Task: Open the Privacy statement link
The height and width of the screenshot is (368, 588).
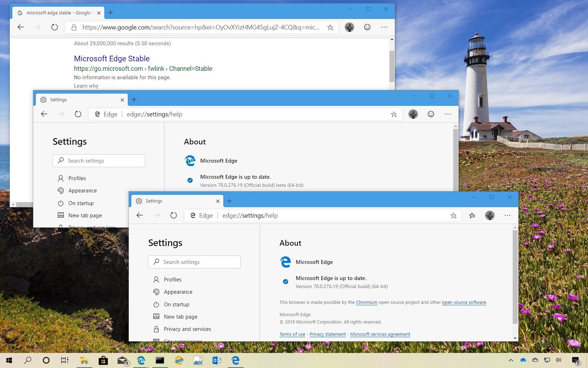Action: click(x=327, y=334)
